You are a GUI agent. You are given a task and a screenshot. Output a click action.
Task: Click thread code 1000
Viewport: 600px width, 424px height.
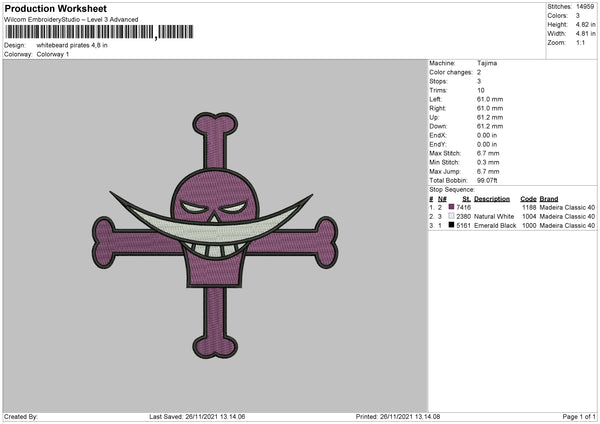point(529,226)
